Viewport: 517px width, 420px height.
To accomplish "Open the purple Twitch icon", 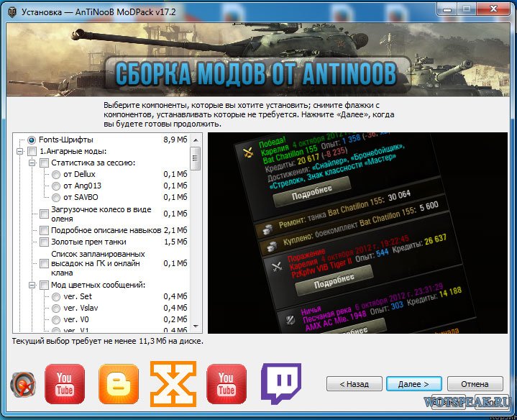I will pyautogui.click(x=280, y=384).
